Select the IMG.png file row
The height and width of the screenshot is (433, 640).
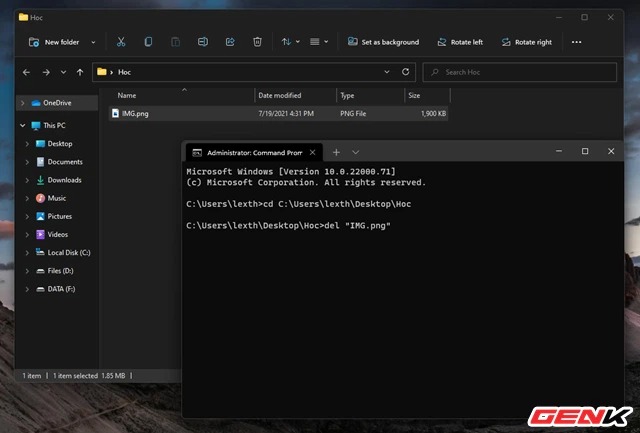pos(180,114)
